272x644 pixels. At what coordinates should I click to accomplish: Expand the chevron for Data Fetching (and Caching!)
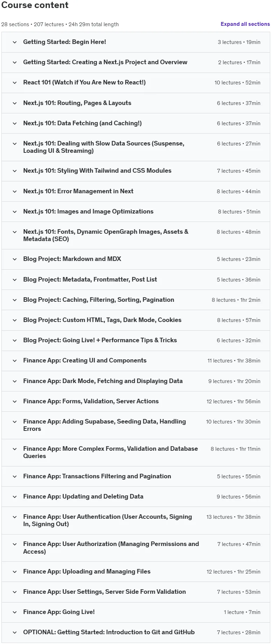(15, 123)
